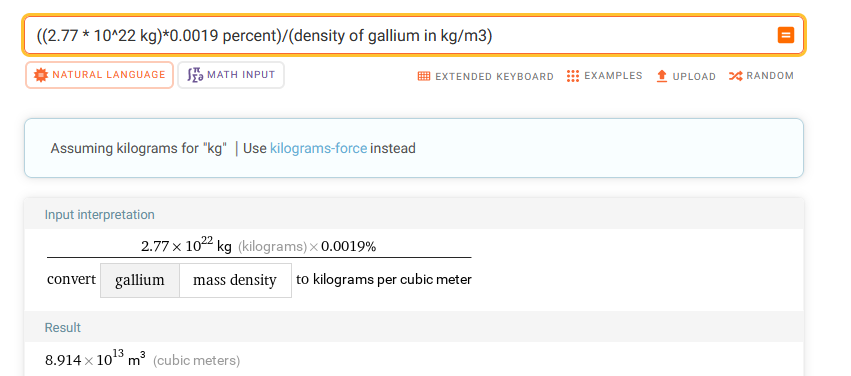
Task: Select the mass density property box
Action: point(235,280)
